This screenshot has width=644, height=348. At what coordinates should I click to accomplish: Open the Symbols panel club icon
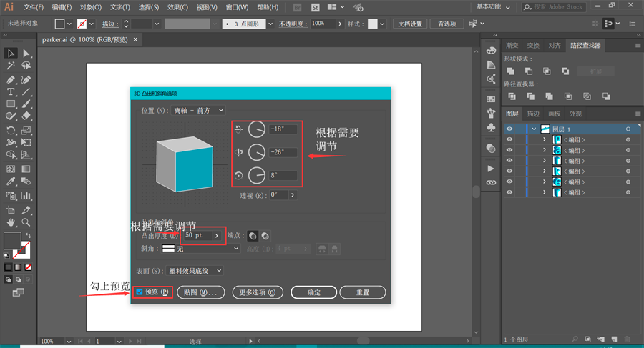(x=491, y=127)
